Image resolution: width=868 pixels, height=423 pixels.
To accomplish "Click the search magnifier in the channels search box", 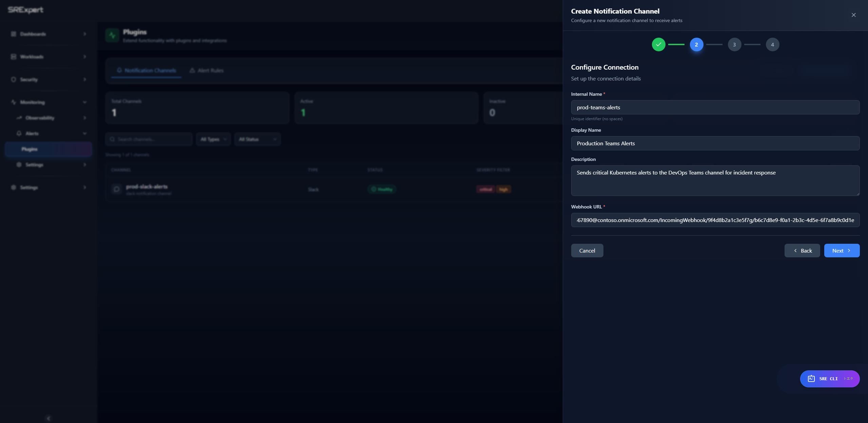I will coord(113,139).
